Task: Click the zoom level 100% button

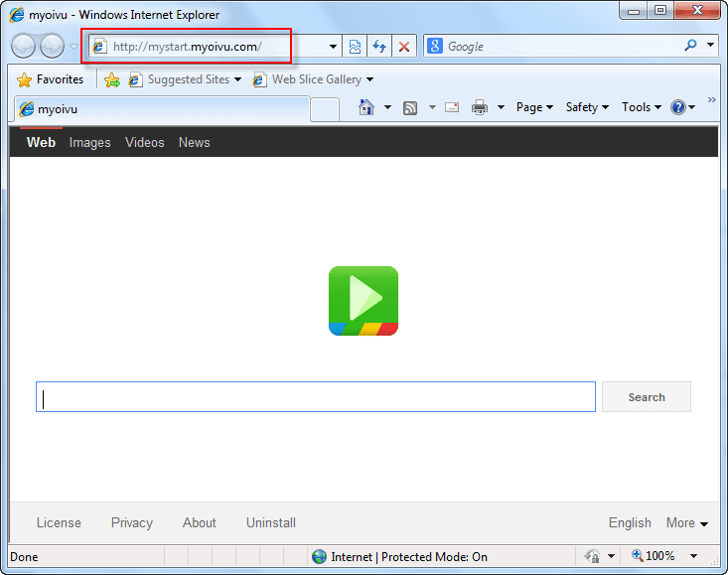Action: (x=654, y=555)
